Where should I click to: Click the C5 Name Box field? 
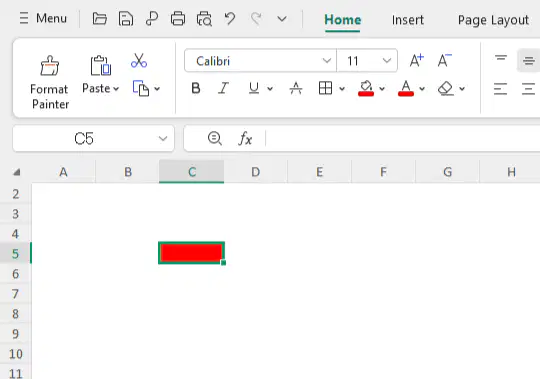pos(93,139)
